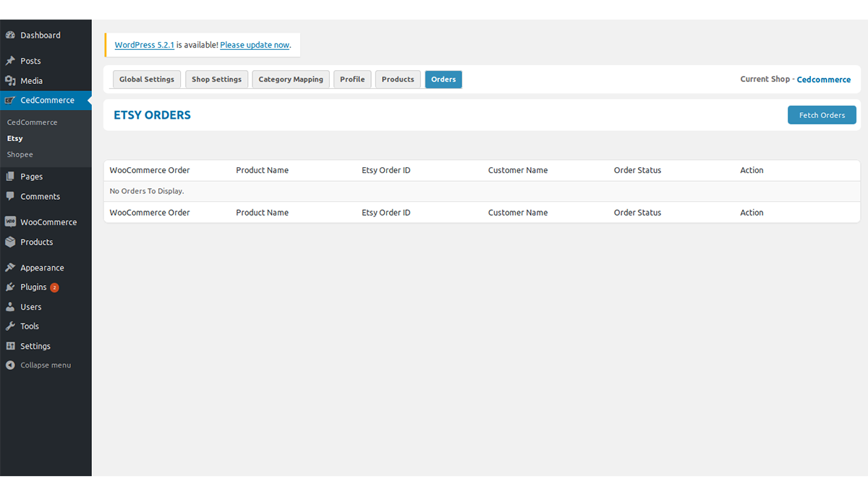The image size is (868, 495).
Task: Switch to the Category Mapping tab
Action: point(290,79)
